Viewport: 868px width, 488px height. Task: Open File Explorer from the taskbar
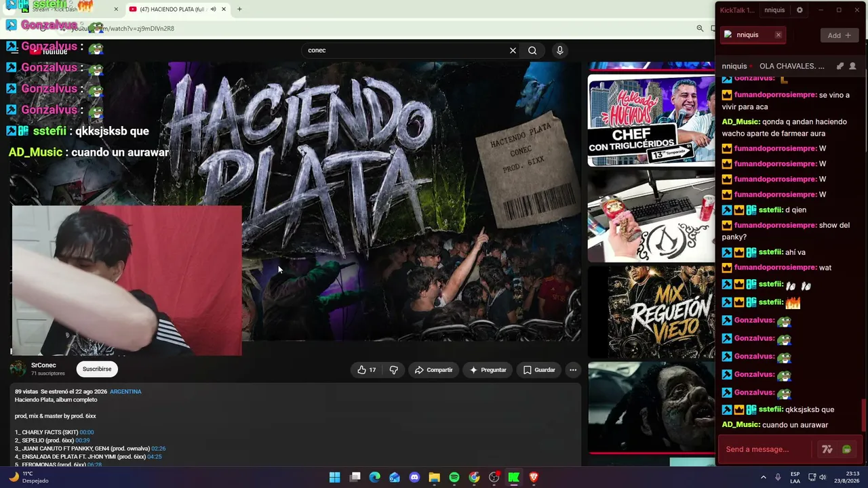(x=435, y=477)
